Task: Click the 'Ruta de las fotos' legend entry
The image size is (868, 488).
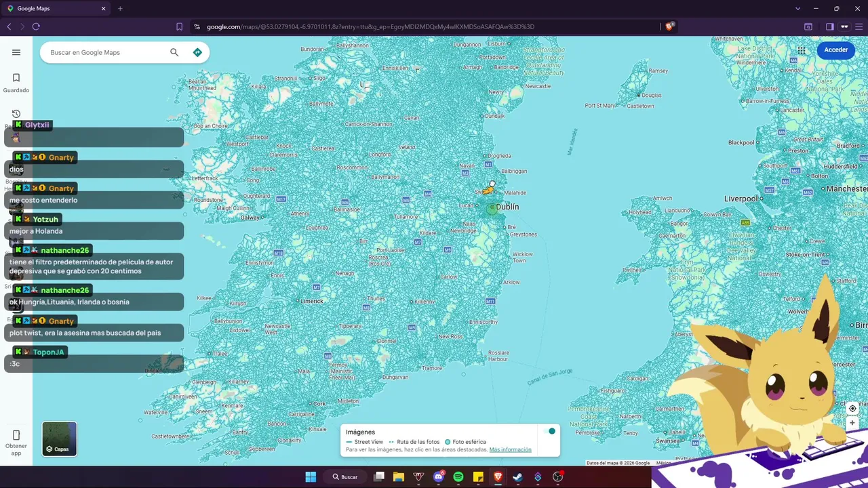Action: pos(414,442)
